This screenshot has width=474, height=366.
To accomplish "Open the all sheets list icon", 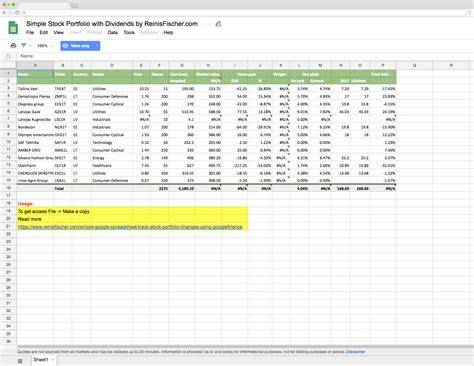I will click(x=20, y=361).
